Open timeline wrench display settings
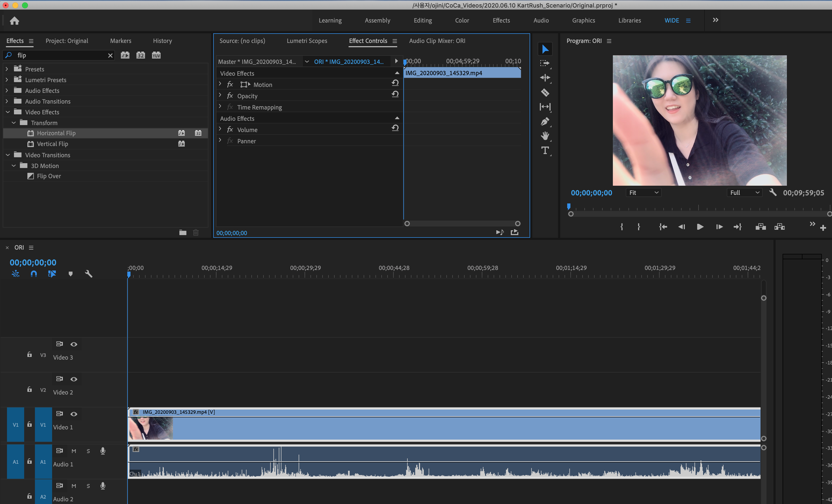The image size is (832, 504). point(88,274)
